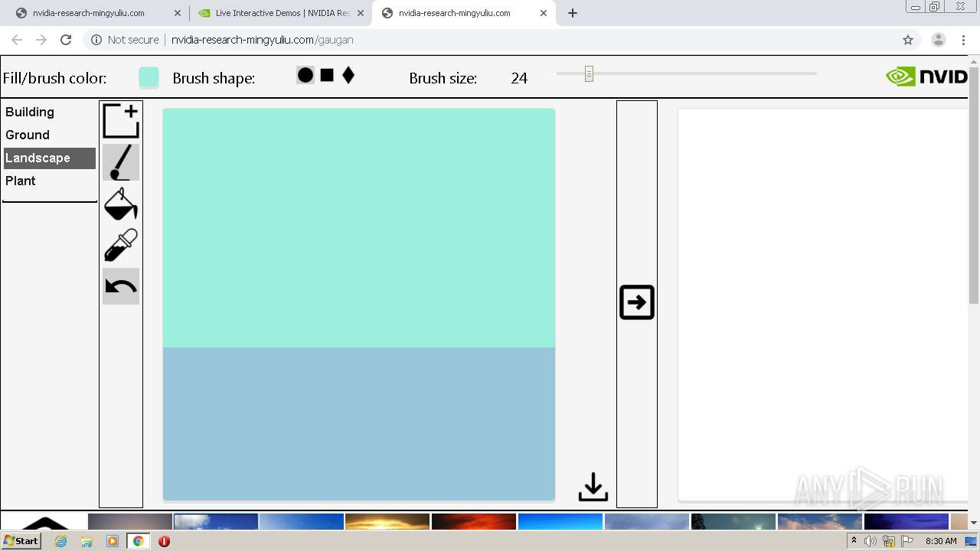
Task: Click the browser back arrow
Action: 17,40
